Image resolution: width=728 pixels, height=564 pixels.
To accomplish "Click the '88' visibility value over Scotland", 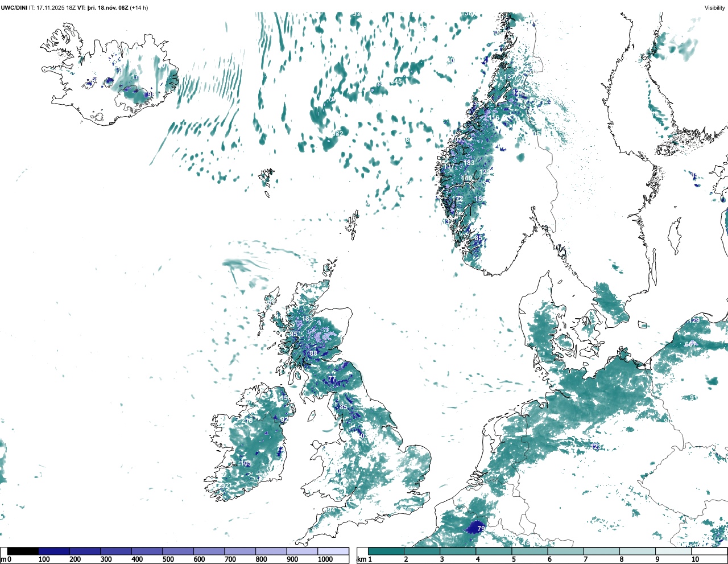I will click(x=313, y=353).
